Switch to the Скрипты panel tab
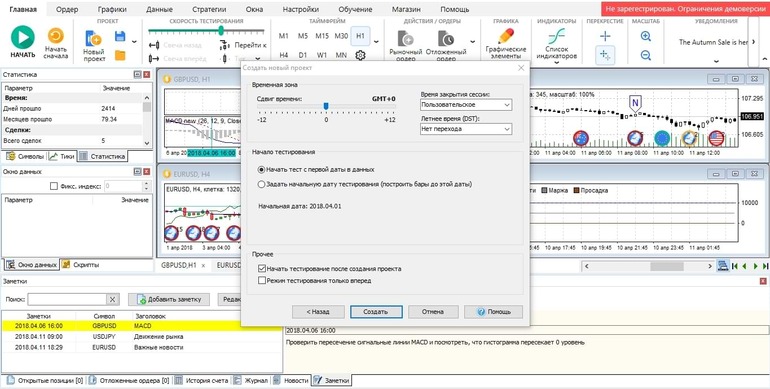The image size is (770, 389). (x=82, y=264)
